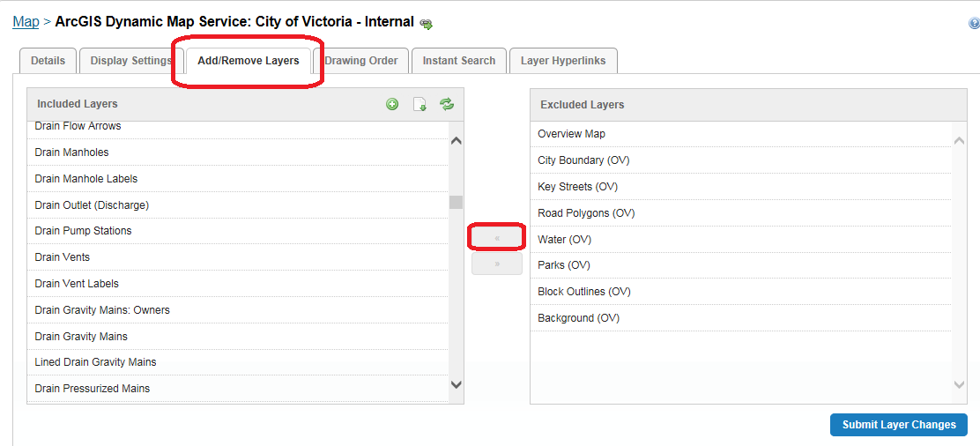Select Water (OV) excluded layer
The width and height of the screenshot is (980, 446).
point(740,239)
